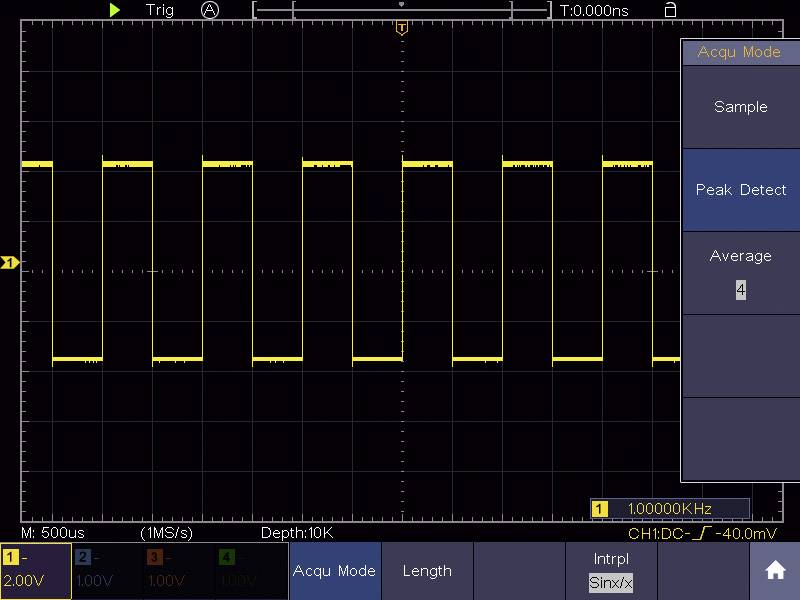
Task: Select the Intrpl menu item
Action: (611, 560)
